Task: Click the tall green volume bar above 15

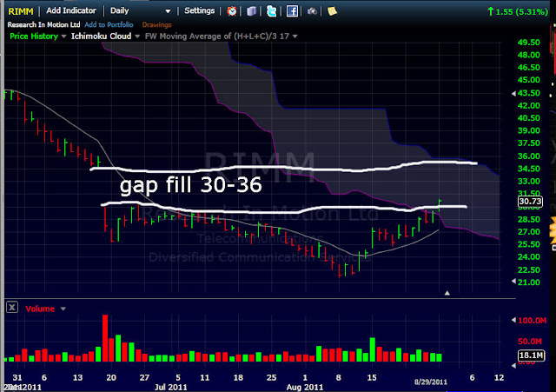Action: click(373, 349)
